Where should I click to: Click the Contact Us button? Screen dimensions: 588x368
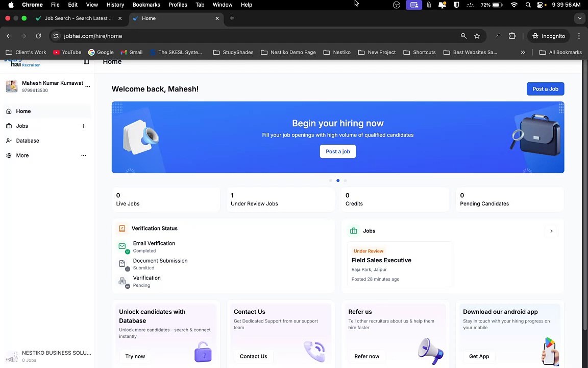[x=254, y=356]
